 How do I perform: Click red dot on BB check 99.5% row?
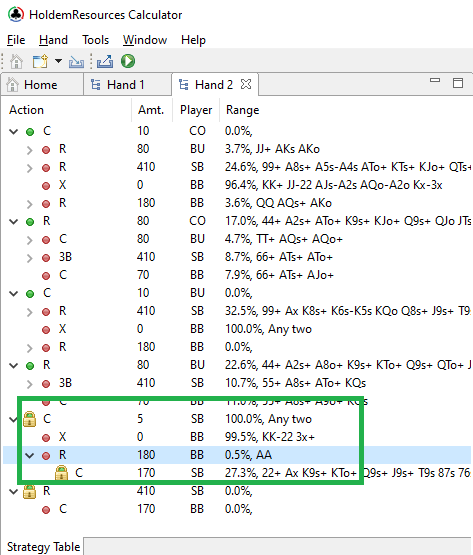46,438
